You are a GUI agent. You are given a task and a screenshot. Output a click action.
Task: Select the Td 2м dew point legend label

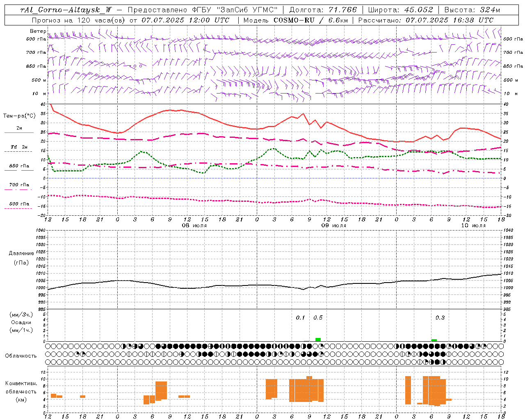19,147
